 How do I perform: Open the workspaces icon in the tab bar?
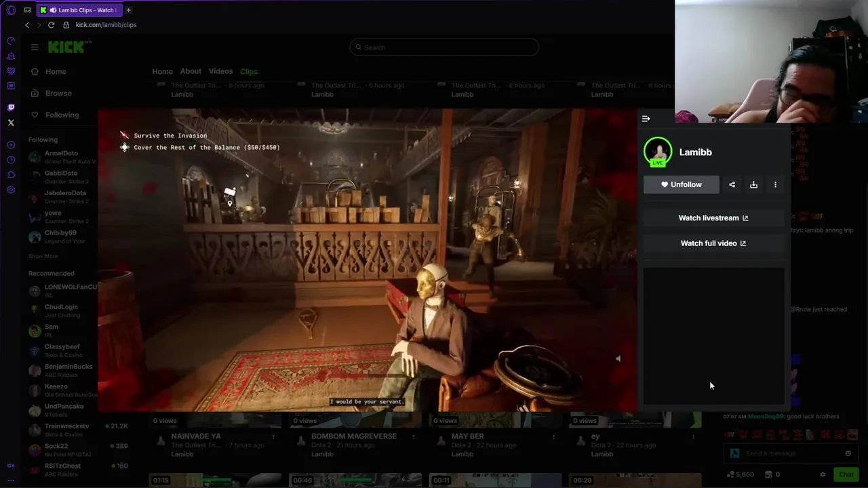coord(27,10)
